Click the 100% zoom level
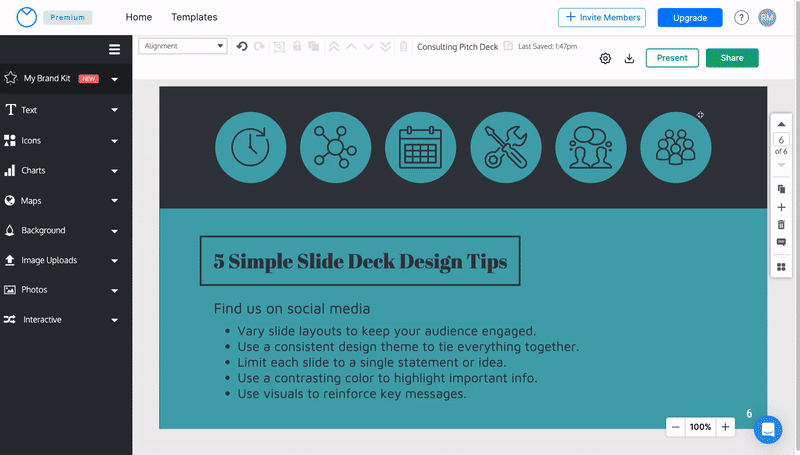This screenshot has height=455, width=800. tap(701, 427)
